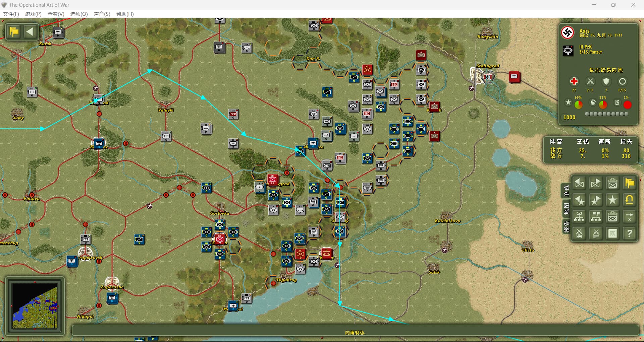This screenshot has width=644, height=342.
Task: Click the 1000 value in unit panel
Action: click(x=569, y=117)
